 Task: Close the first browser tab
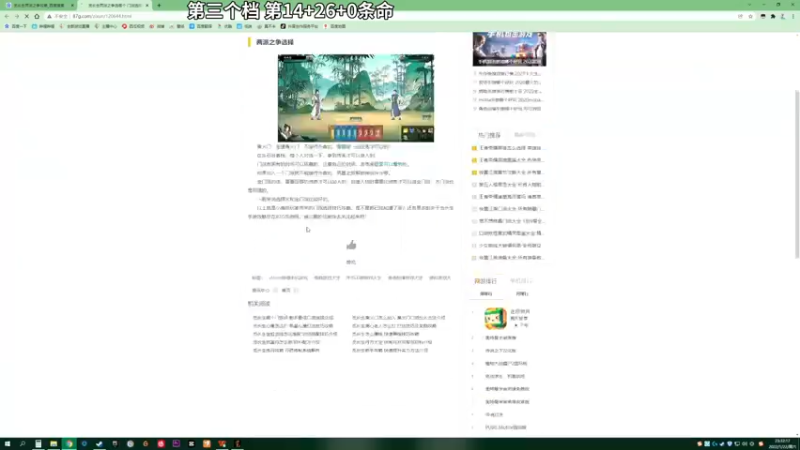click(72, 5)
